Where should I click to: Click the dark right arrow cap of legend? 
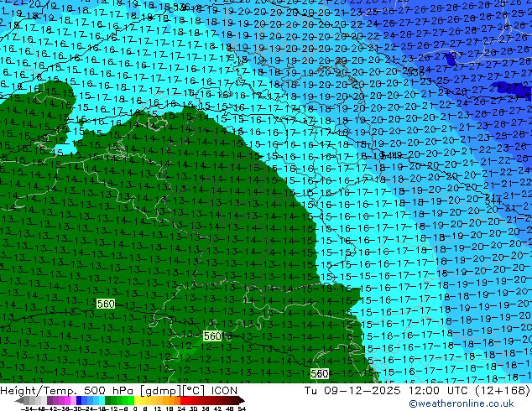coord(242,400)
